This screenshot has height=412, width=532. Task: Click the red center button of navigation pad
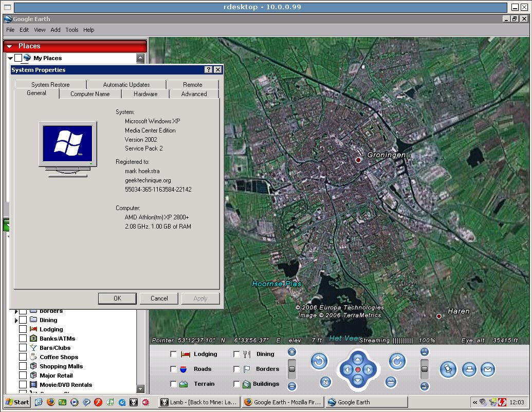point(358,369)
